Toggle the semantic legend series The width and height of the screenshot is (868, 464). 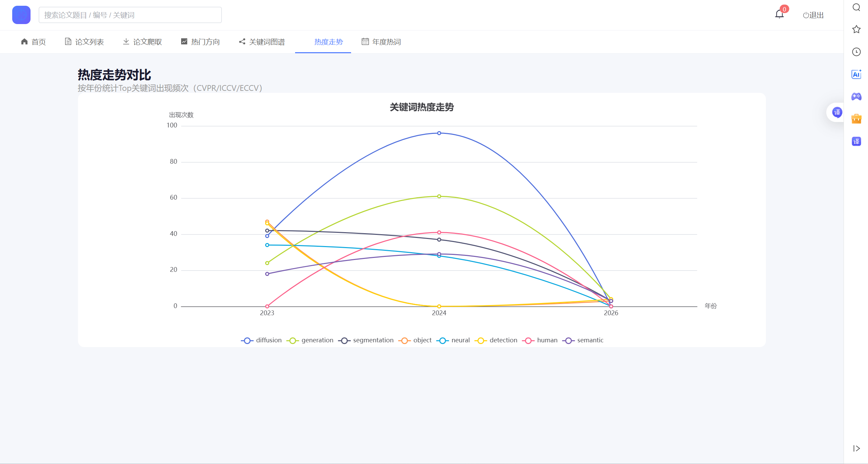pos(583,340)
